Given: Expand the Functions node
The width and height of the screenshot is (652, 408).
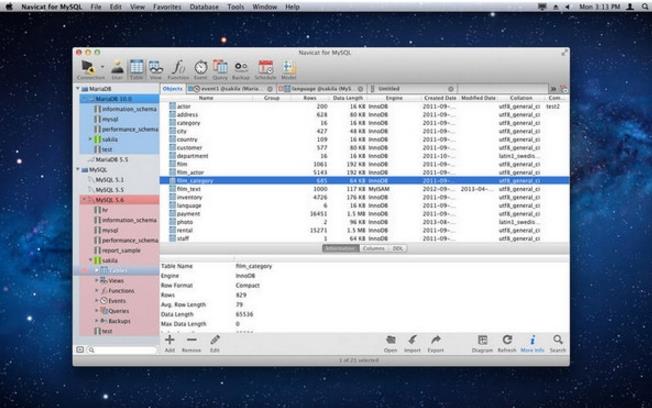Looking at the screenshot, I should [97, 291].
